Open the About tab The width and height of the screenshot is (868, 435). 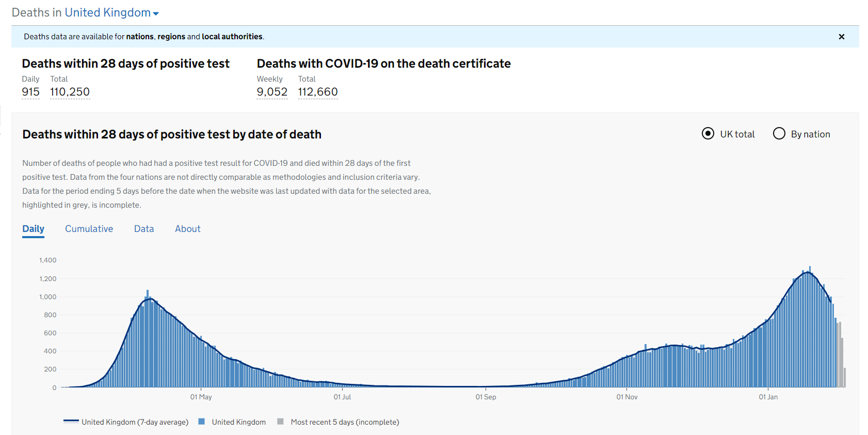pos(188,229)
